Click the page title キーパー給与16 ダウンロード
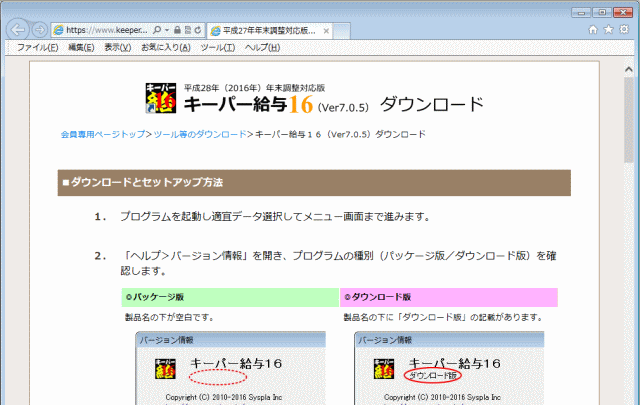Screen dimensions: 640x405 coord(333,105)
